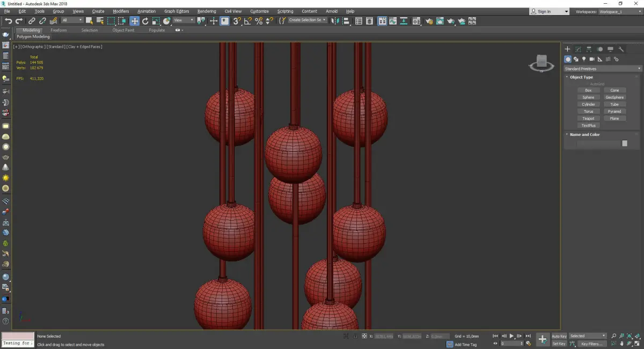Open Standard Primitives category dropdown
Viewport: 644px width, 349px height.
pos(603,69)
